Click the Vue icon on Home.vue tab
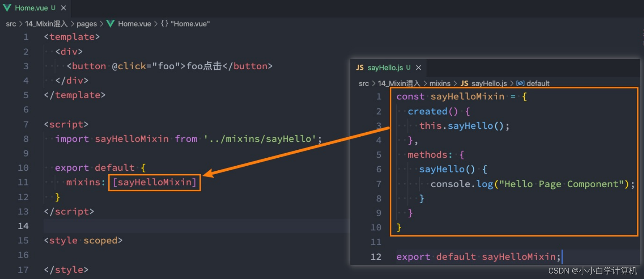This screenshot has height=279, width=644. 7,8
